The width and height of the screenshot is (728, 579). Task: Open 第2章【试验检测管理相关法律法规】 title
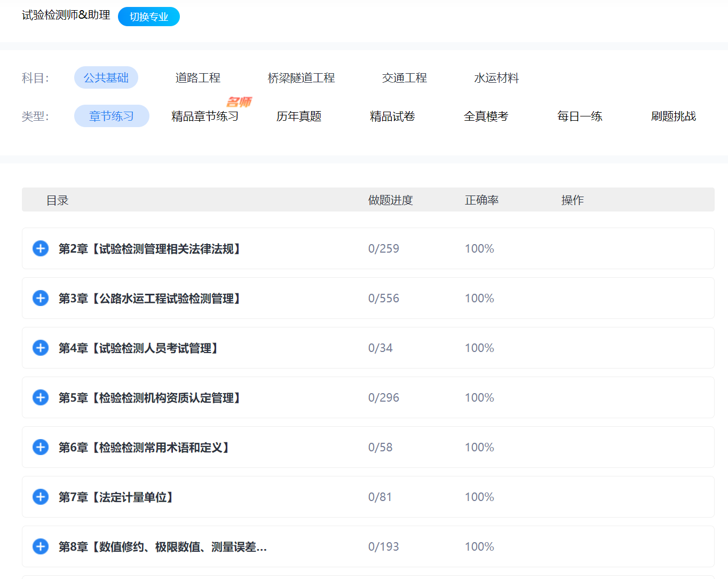tap(149, 249)
